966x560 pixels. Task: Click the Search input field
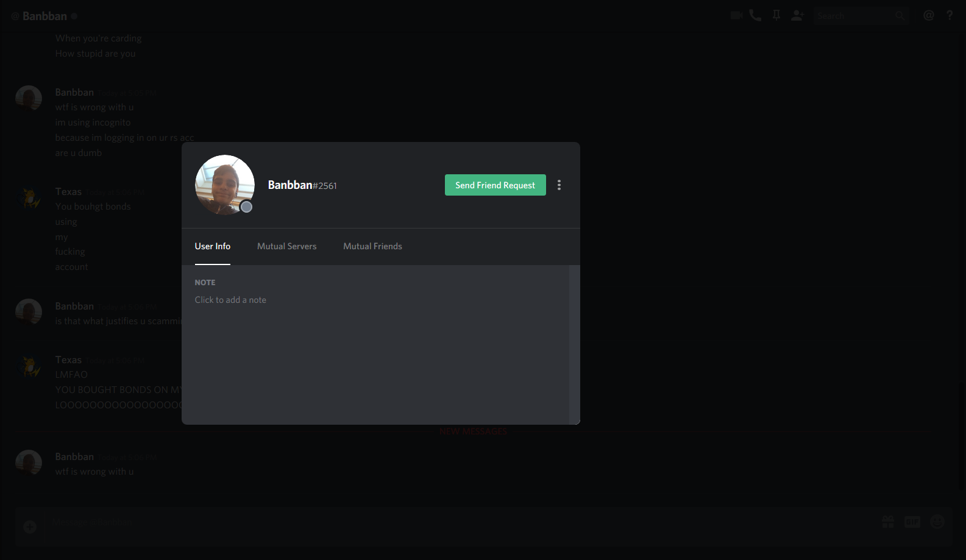tap(861, 16)
